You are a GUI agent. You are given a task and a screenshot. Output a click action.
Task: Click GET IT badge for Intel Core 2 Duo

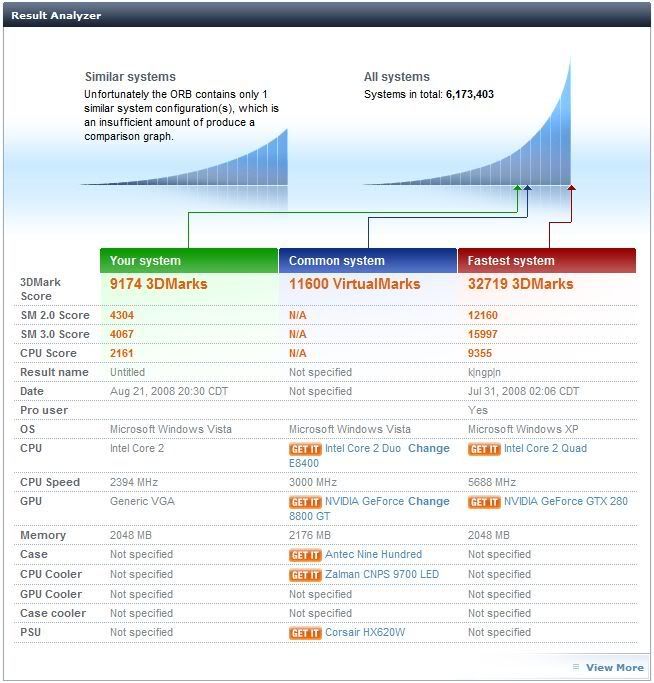(305, 449)
